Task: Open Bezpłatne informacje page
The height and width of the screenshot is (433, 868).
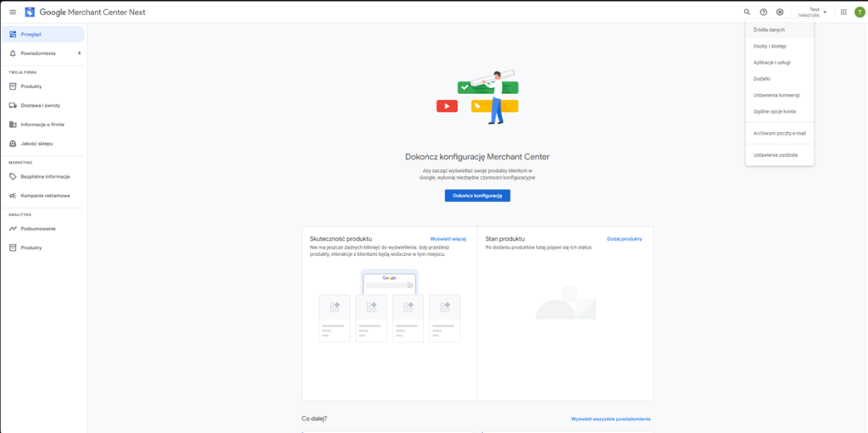Action: tap(42, 176)
